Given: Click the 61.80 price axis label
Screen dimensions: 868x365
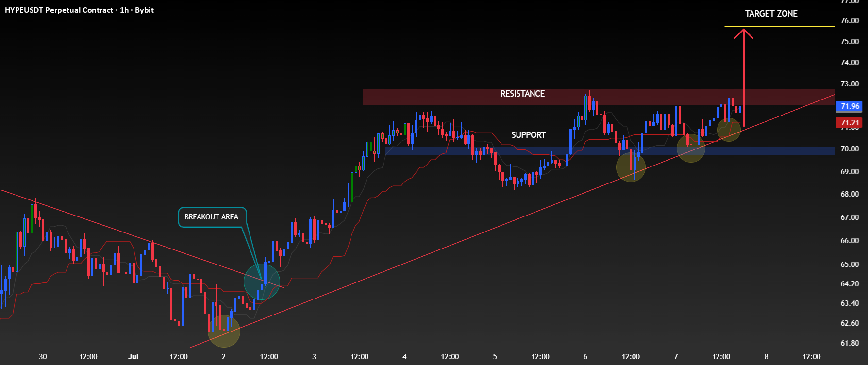Looking at the screenshot, I should click(850, 343).
